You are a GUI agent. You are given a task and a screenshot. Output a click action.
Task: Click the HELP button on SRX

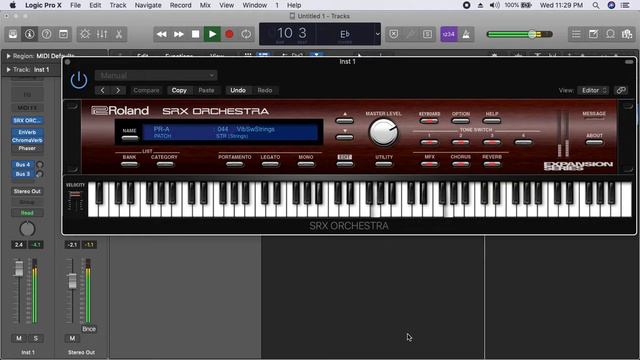click(491, 121)
